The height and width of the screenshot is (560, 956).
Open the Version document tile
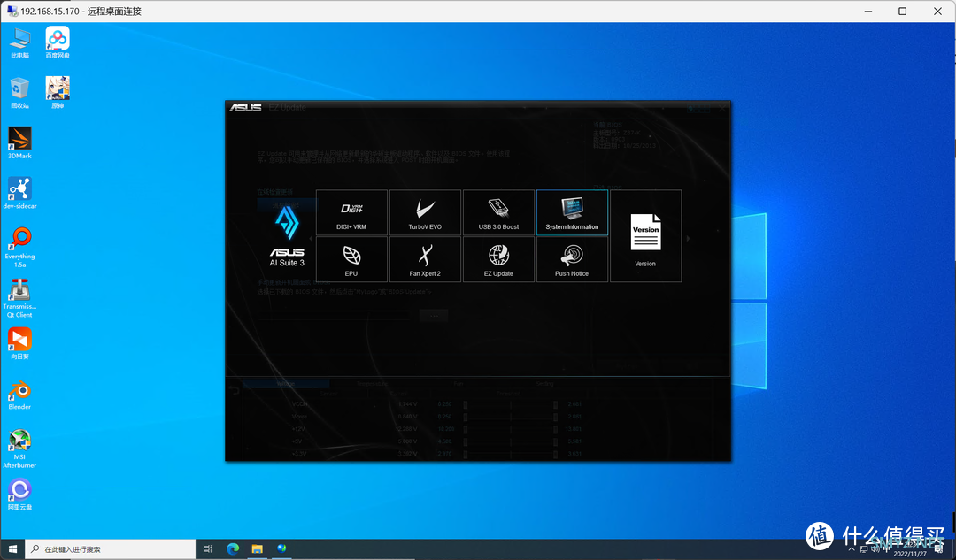coord(645,236)
